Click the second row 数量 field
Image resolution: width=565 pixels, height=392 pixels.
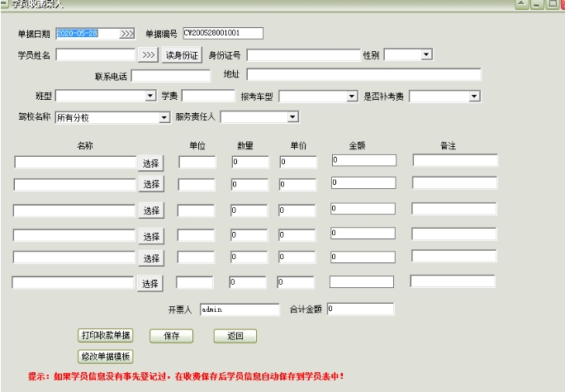(x=249, y=185)
